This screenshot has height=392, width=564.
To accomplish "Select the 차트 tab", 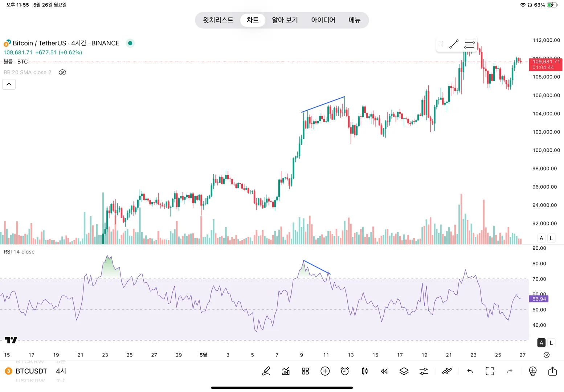I will pyautogui.click(x=253, y=20).
